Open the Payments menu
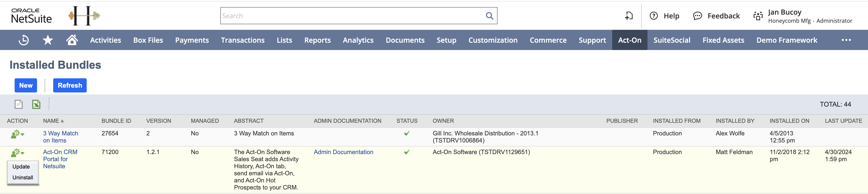The image size is (868, 194). point(192,40)
